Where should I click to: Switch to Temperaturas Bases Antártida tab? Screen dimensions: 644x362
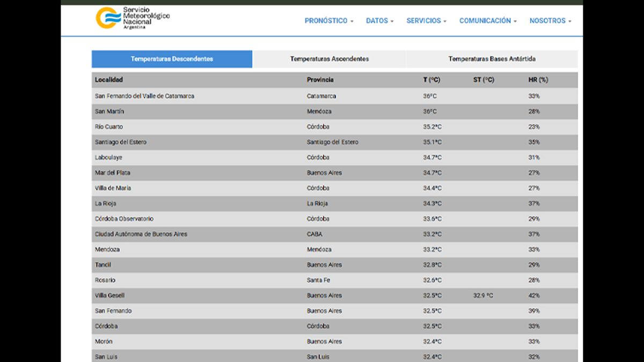pyautogui.click(x=492, y=59)
